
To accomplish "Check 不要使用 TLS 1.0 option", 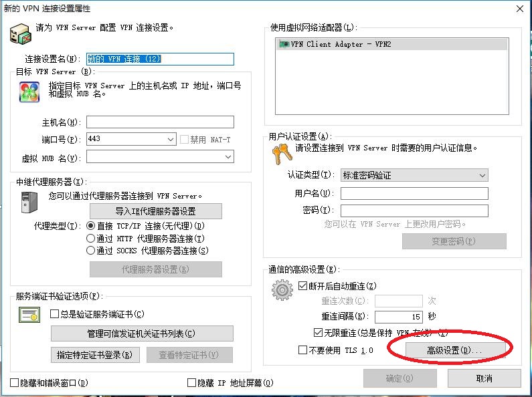I will click(302, 350).
